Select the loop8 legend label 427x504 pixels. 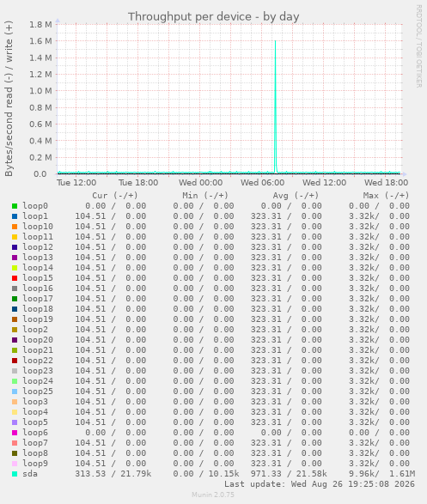coord(35,452)
